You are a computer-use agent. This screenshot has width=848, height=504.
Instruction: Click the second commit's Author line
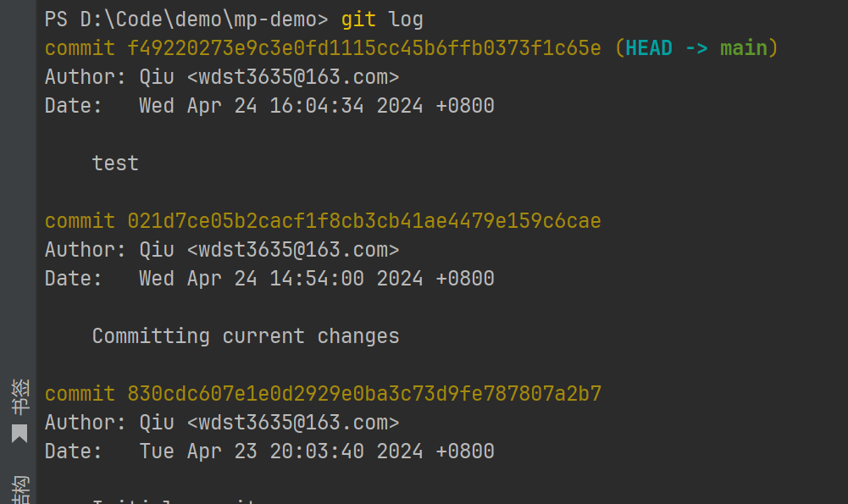point(222,250)
